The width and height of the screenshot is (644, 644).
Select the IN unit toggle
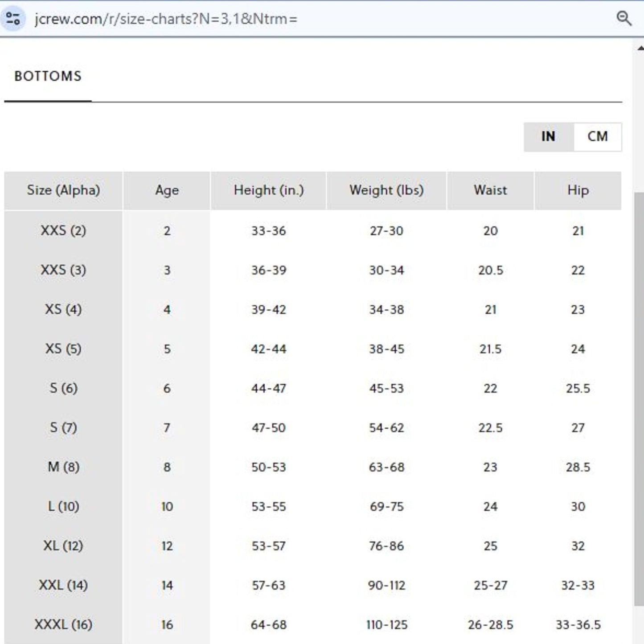click(548, 137)
